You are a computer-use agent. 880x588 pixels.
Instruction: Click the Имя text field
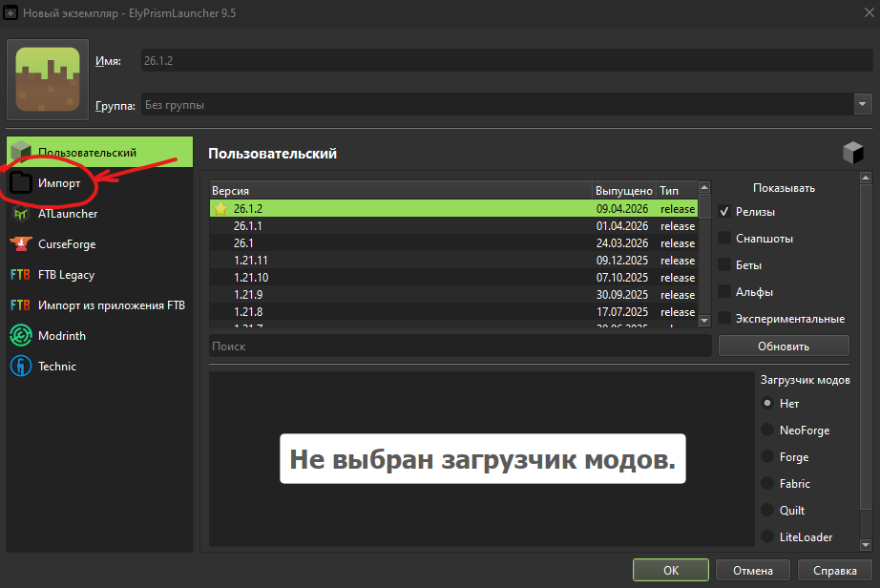[507, 60]
